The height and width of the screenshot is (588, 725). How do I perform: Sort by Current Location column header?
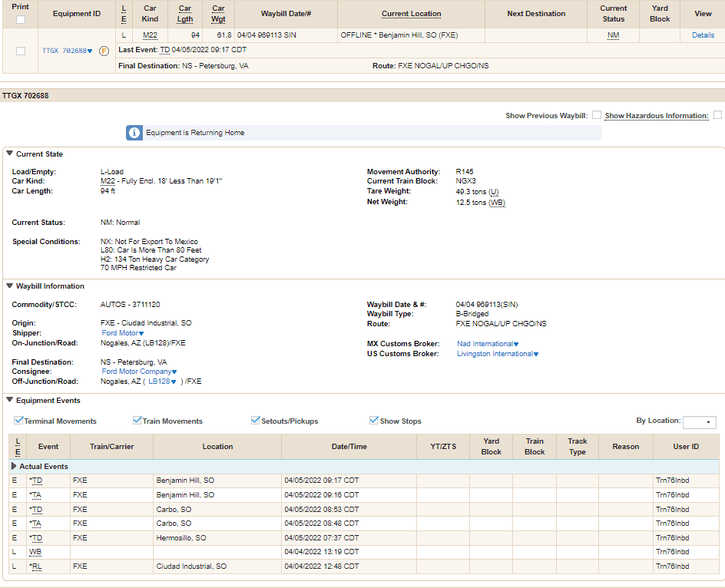[x=411, y=14]
